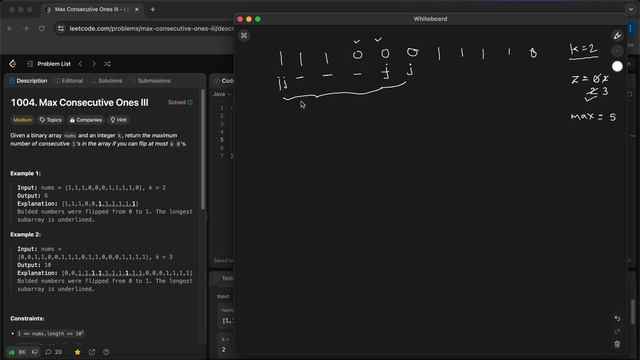Switch to the Editorial tab
Viewport: 640px width, 360px height.
[x=69, y=81]
